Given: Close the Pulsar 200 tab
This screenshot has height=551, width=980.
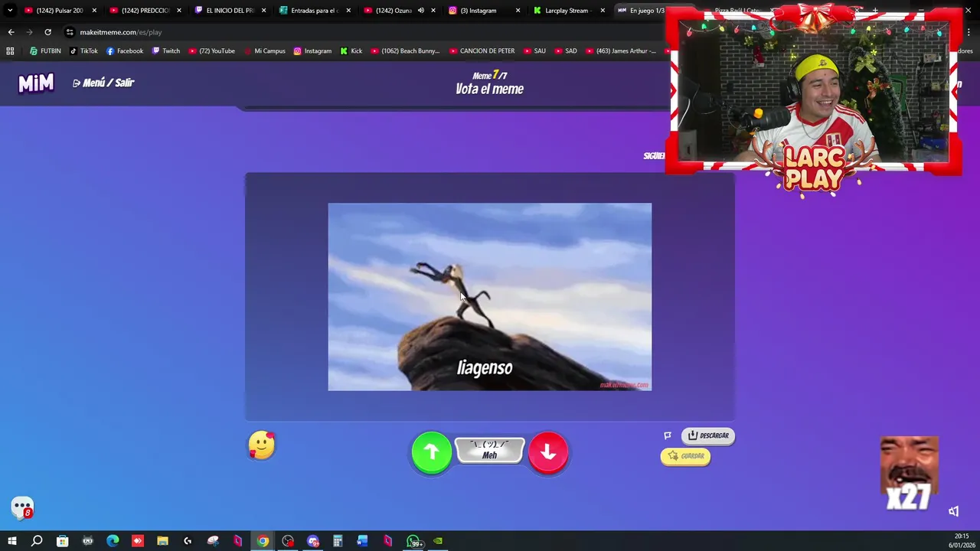Looking at the screenshot, I should coord(94,11).
